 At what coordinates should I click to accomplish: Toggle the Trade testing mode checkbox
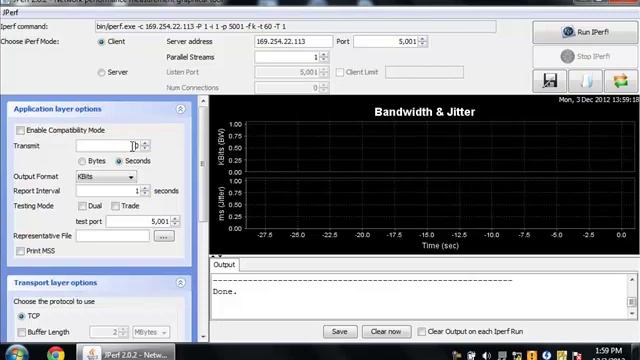click(x=116, y=206)
